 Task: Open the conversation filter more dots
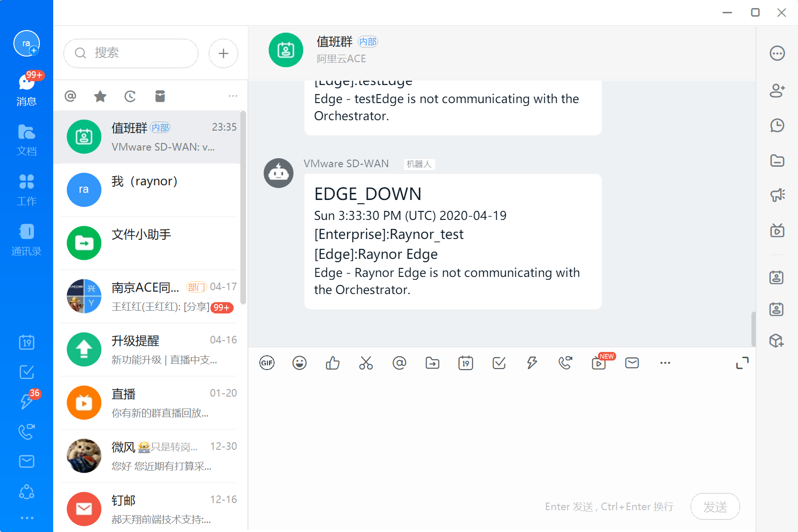(233, 96)
